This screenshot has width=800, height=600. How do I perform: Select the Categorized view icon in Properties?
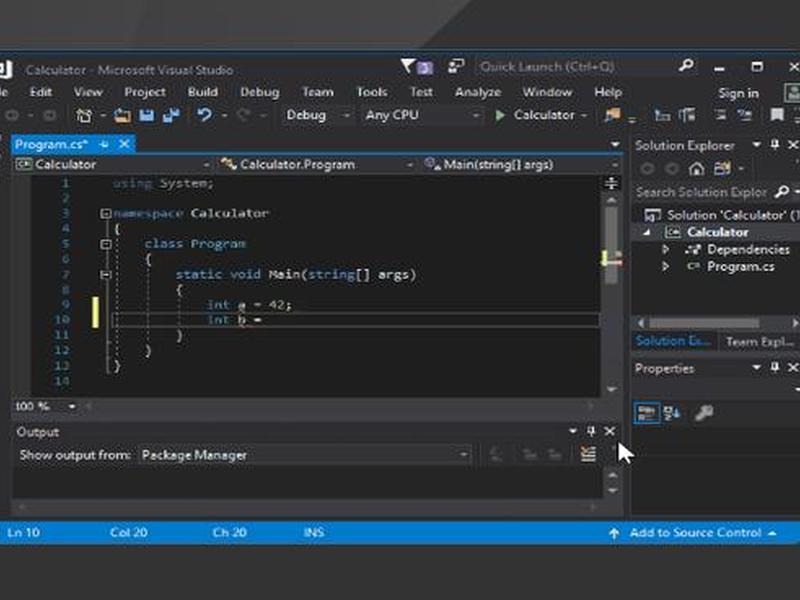pos(646,412)
